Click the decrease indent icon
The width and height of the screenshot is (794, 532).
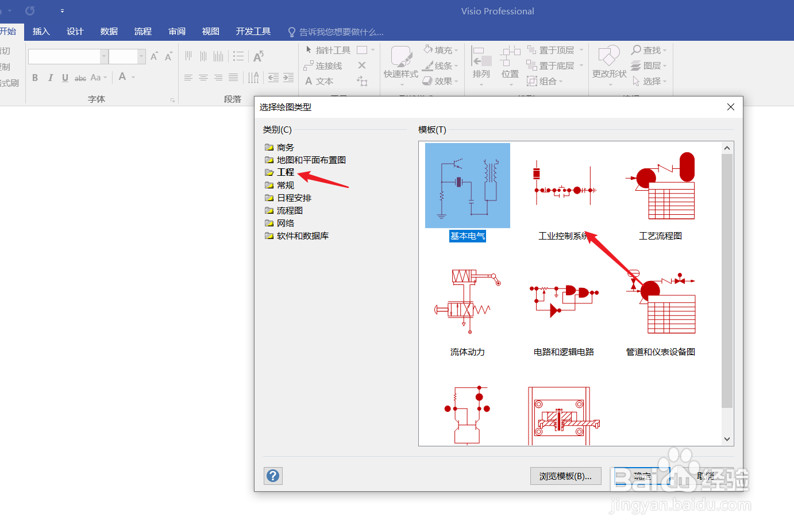click(273, 78)
